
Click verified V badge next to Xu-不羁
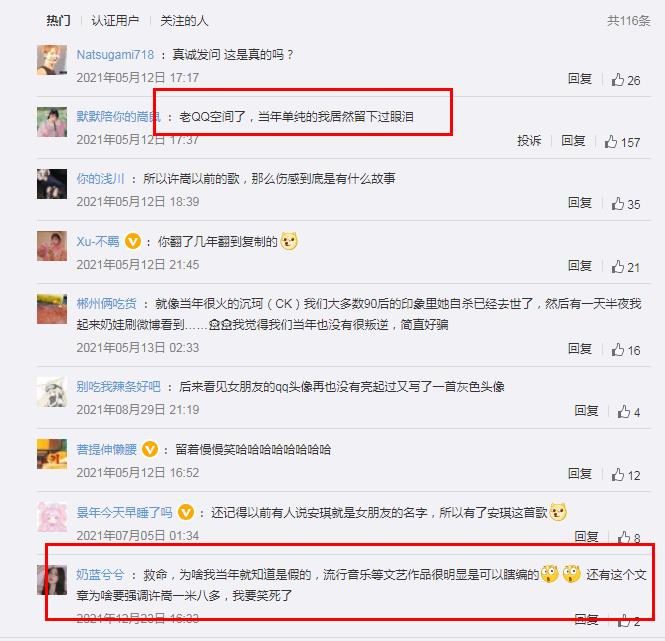133,241
